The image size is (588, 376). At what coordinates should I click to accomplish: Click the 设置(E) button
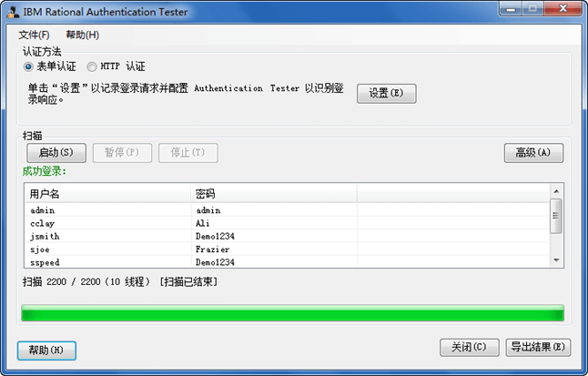[386, 94]
